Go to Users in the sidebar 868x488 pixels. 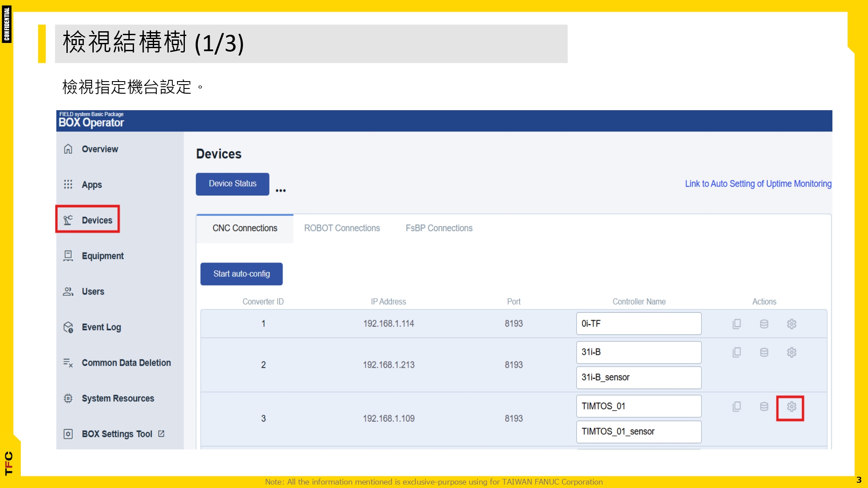pyautogui.click(x=93, y=291)
